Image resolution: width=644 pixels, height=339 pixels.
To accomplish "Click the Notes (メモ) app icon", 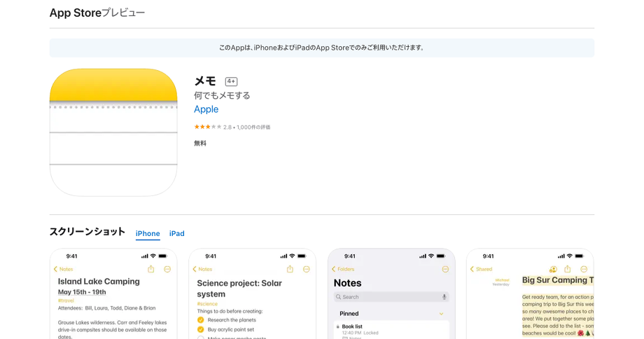I will [x=113, y=132].
